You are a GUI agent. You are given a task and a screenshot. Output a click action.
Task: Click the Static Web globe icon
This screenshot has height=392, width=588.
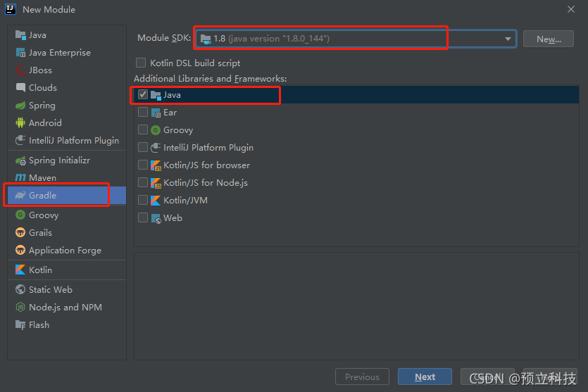click(20, 289)
